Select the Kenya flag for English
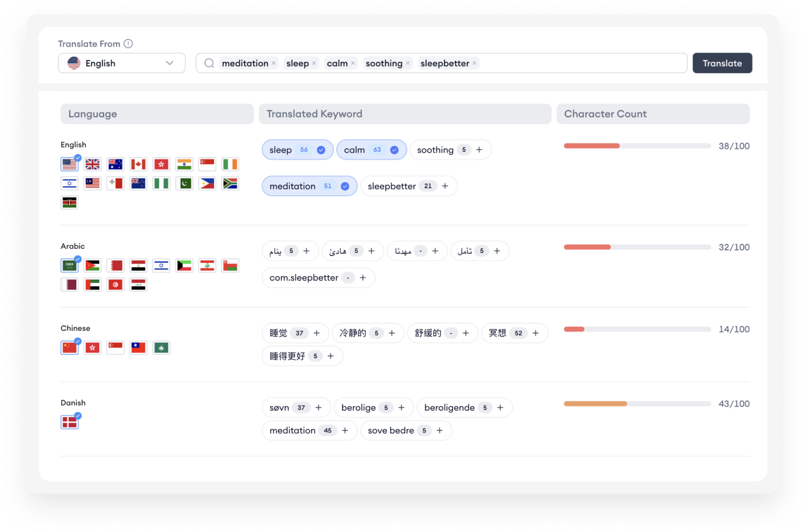 [x=70, y=202]
